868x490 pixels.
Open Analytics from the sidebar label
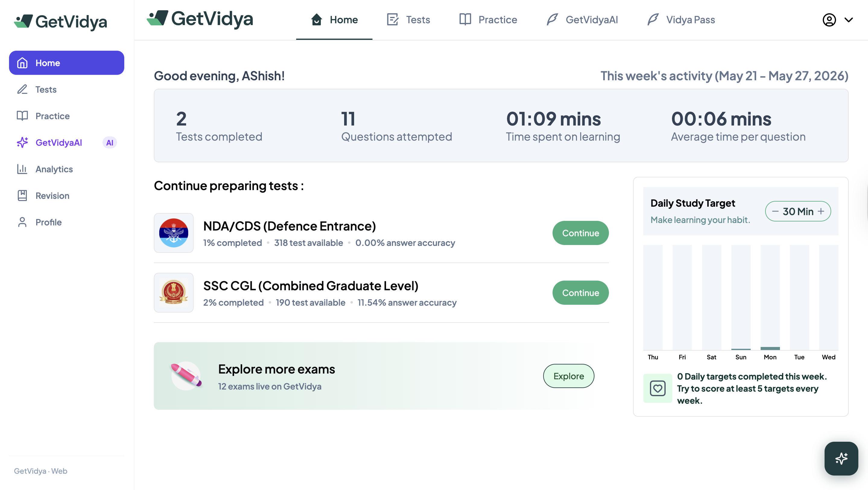pos(54,169)
